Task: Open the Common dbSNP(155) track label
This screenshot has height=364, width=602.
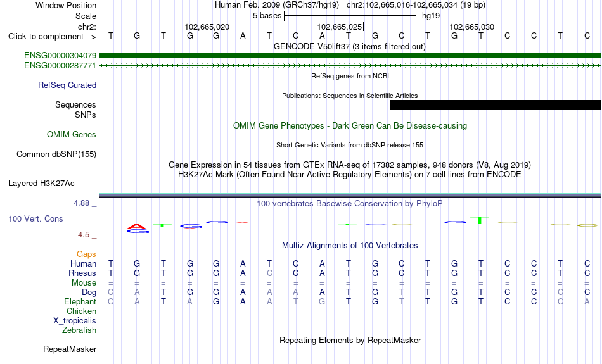Action: point(56,154)
